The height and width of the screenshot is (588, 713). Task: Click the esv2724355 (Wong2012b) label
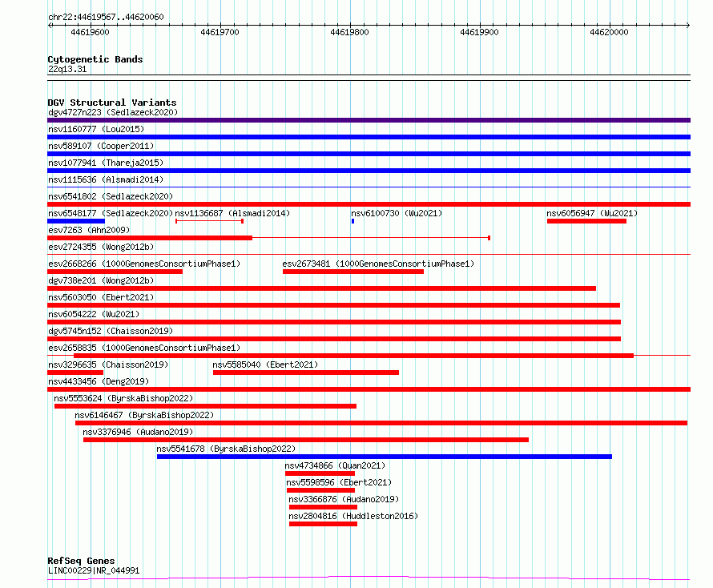point(101,247)
